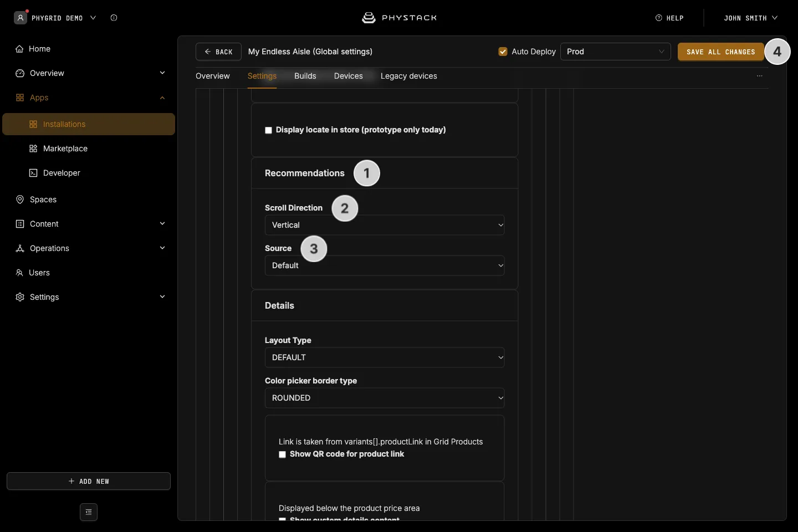Select the Settings tab
This screenshot has width=798, height=532.
pyautogui.click(x=262, y=76)
